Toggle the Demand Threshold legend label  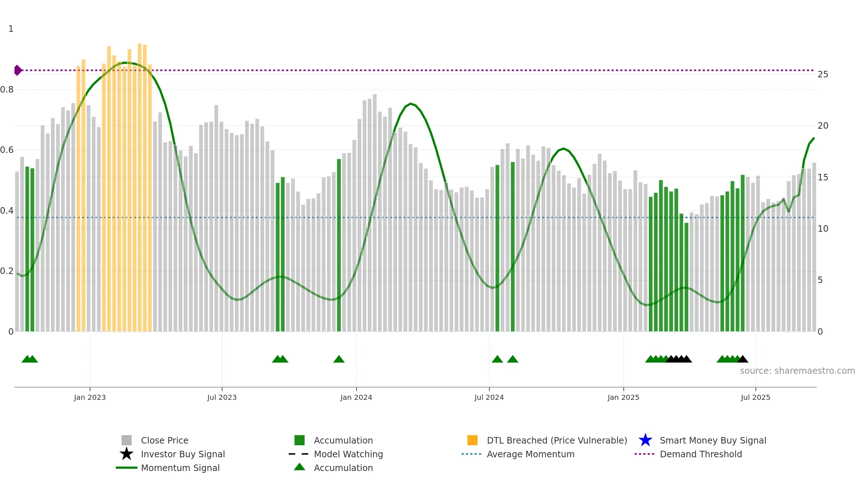click(x=701, y=454)
